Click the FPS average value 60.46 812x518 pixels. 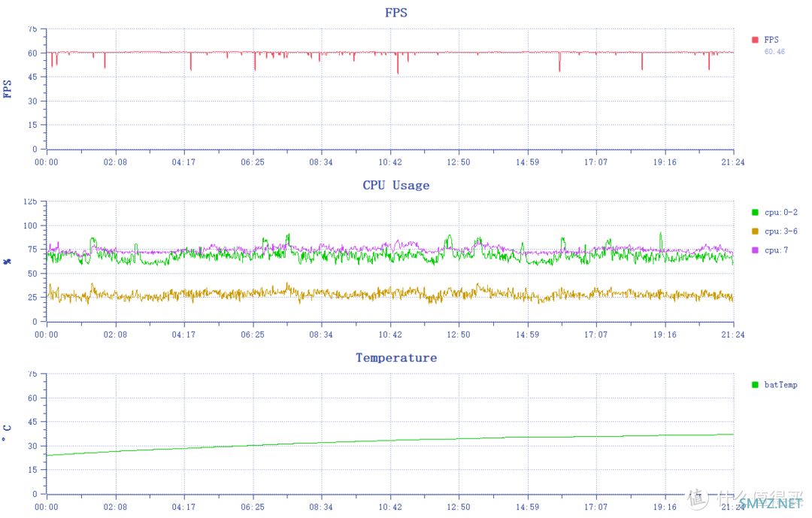tap(774, 52)
